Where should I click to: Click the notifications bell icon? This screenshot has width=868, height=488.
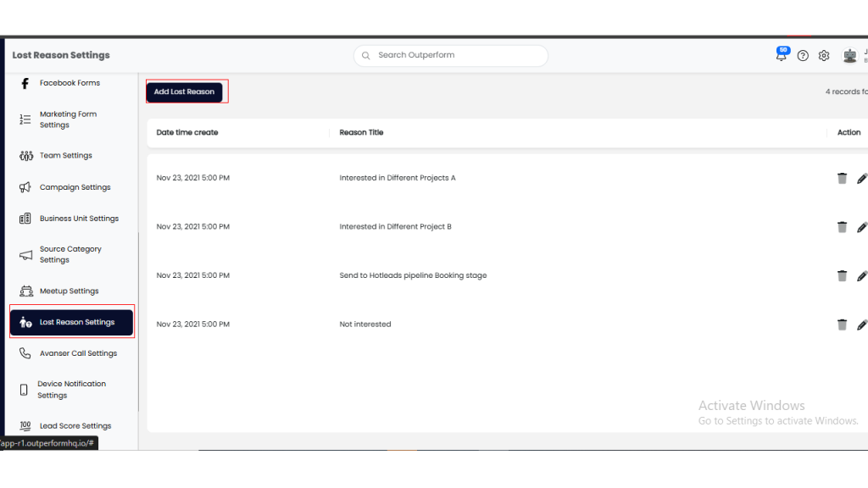781,56
